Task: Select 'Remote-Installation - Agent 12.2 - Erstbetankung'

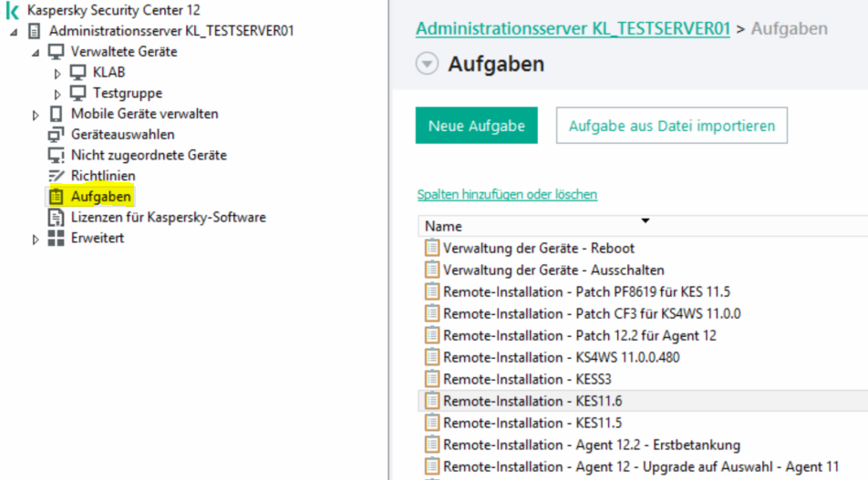Action: [592, 444]
